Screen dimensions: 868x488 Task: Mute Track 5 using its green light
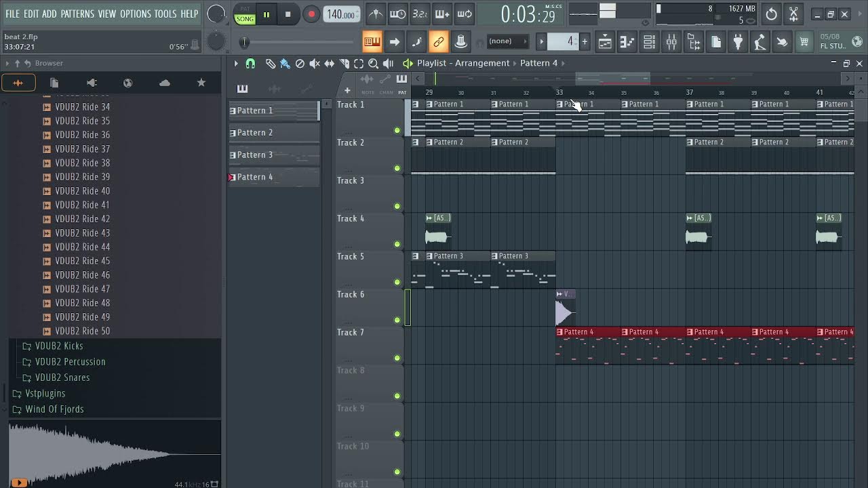click(x=397, y=282)
